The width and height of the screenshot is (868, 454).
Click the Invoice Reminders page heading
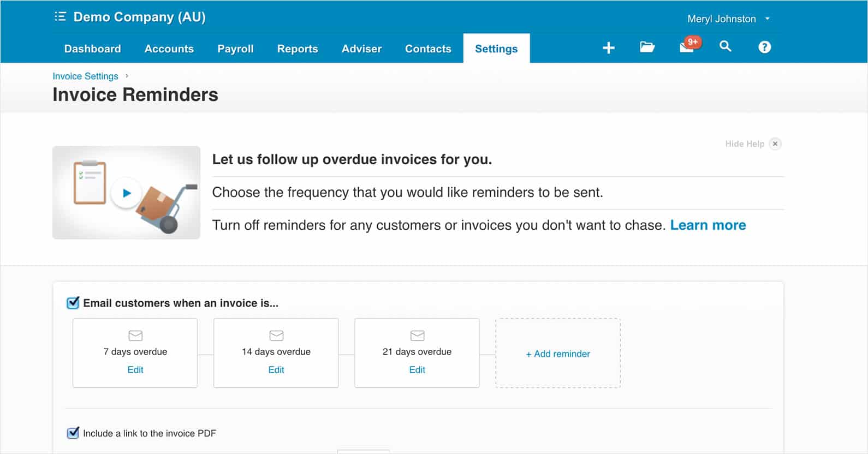tap(135, 95)
